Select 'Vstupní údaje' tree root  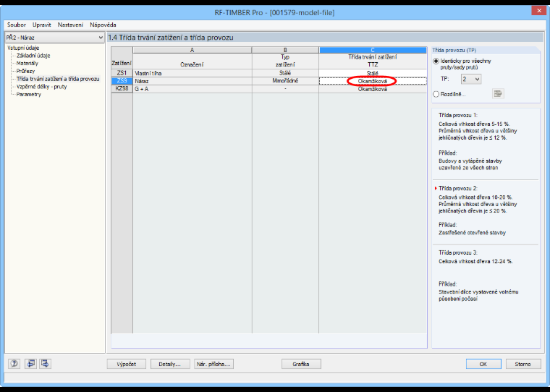23,48
